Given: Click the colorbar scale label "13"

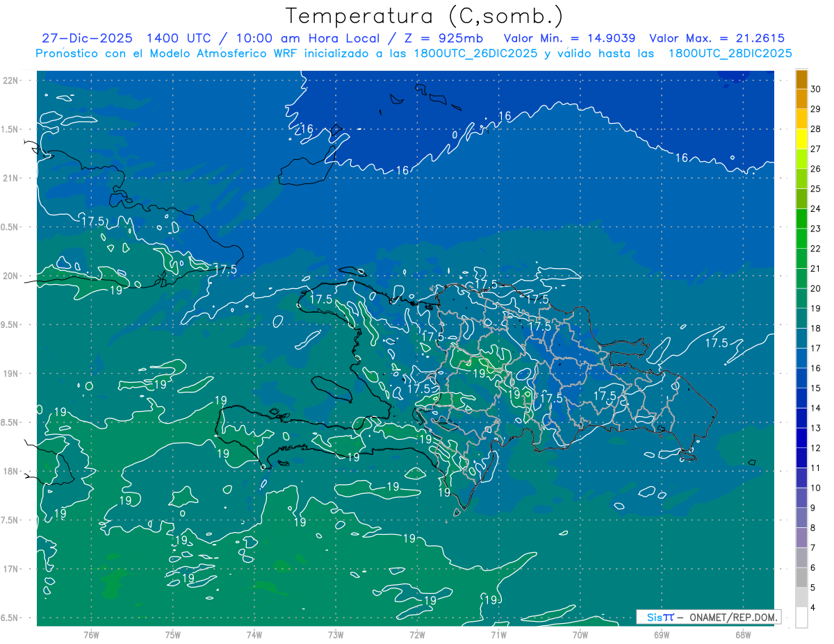Looking at the screenshot, I should click(815, 428).
